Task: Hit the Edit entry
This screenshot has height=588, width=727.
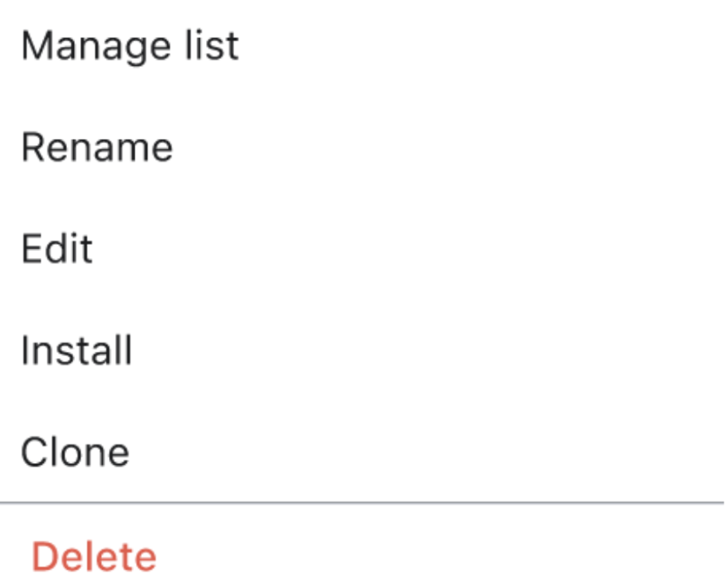Action: coord(57,250)
